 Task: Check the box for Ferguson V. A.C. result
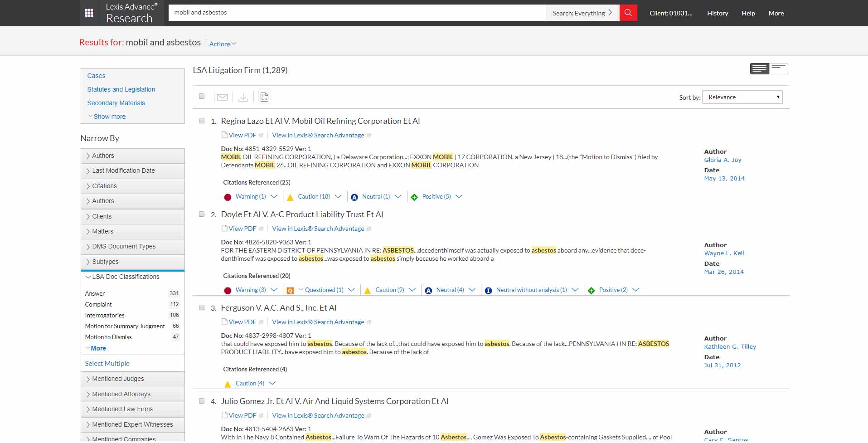point(202,307)
